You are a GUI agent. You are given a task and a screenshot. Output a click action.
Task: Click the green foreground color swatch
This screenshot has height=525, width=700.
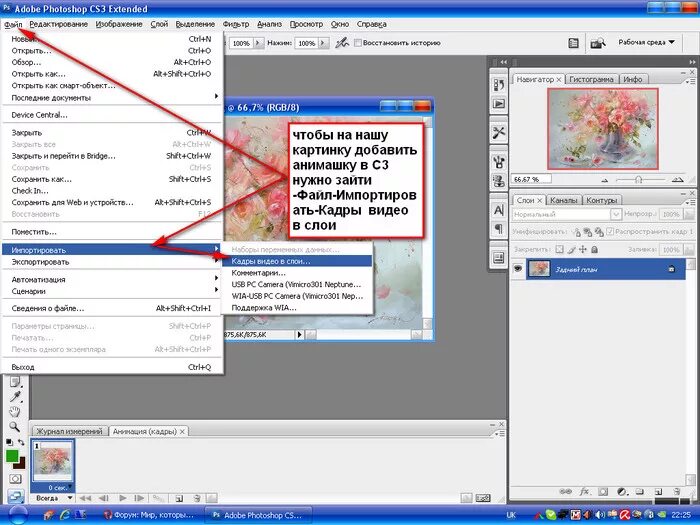(x=11, y=456)
